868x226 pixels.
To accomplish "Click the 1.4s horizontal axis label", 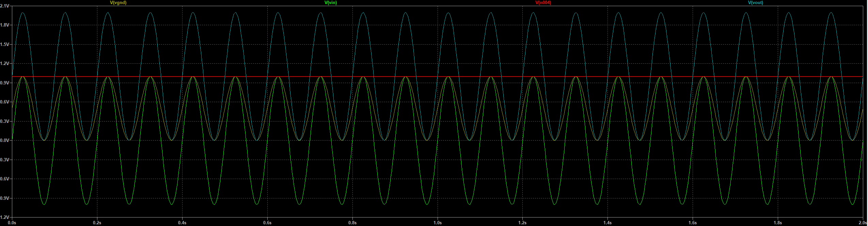I will (x=607, y=223).
